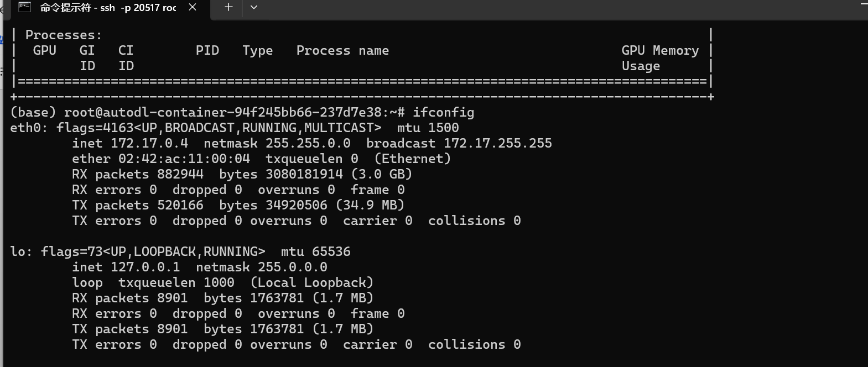Viewport: 868px width, 367px height.
Task: Click the Process name column header
Action: point(342,50)
